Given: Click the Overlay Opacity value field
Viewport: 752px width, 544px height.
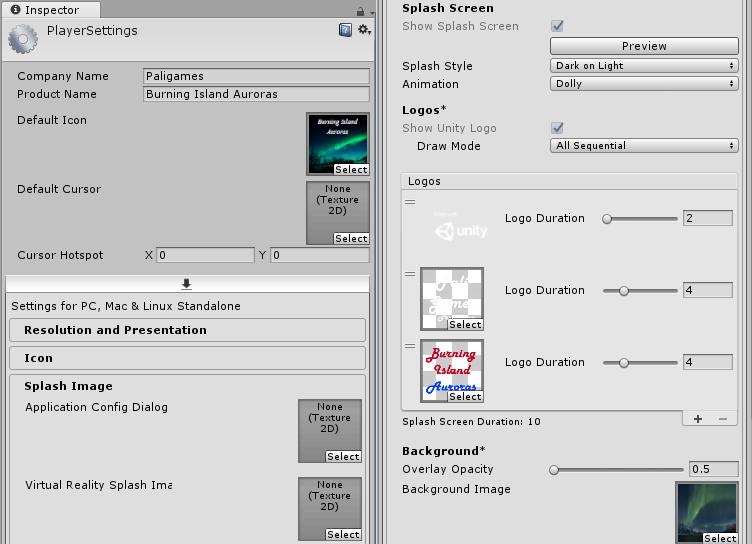Looking at the screenshot, I should point(714,469).
